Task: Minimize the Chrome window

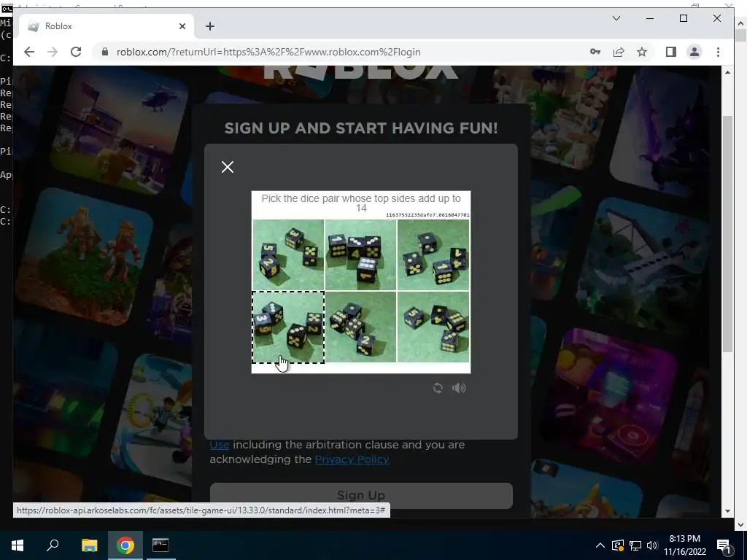Action: click(650, 18)
